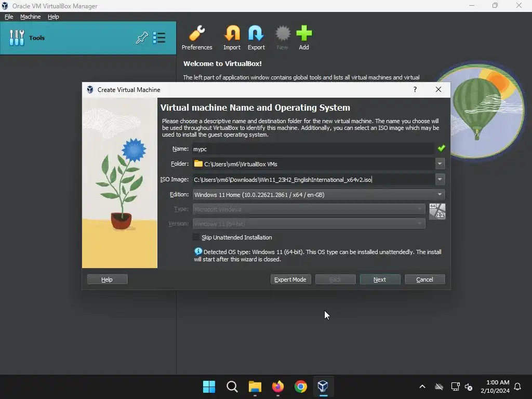This screenshot has width=532, height=399.
Task: Close the Create Virtual Machine dialog
Action: pos(438,89)
